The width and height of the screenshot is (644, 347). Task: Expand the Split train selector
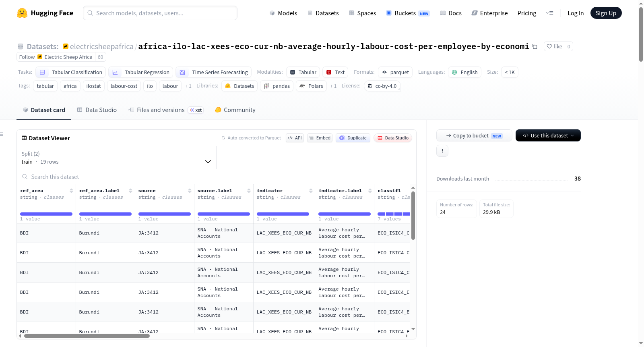pos(116,158)
